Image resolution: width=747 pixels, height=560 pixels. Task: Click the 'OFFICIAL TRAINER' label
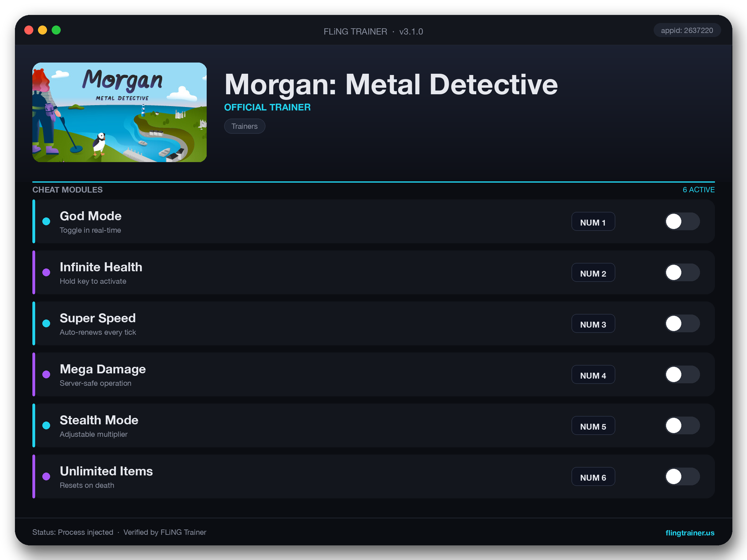[267, 107]
